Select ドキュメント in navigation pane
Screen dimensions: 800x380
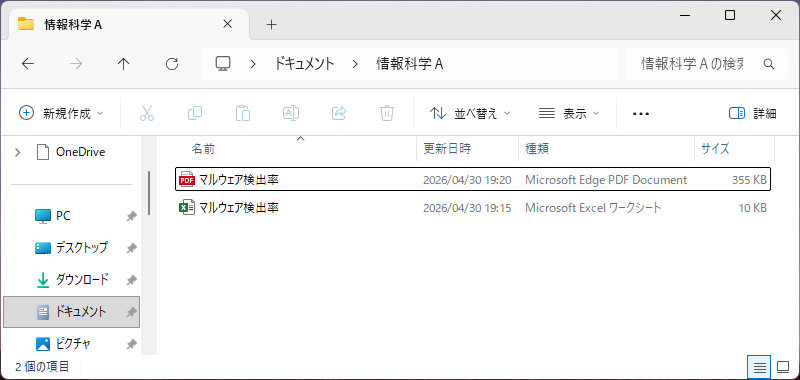pyautogui.click(x=71, y=312)
